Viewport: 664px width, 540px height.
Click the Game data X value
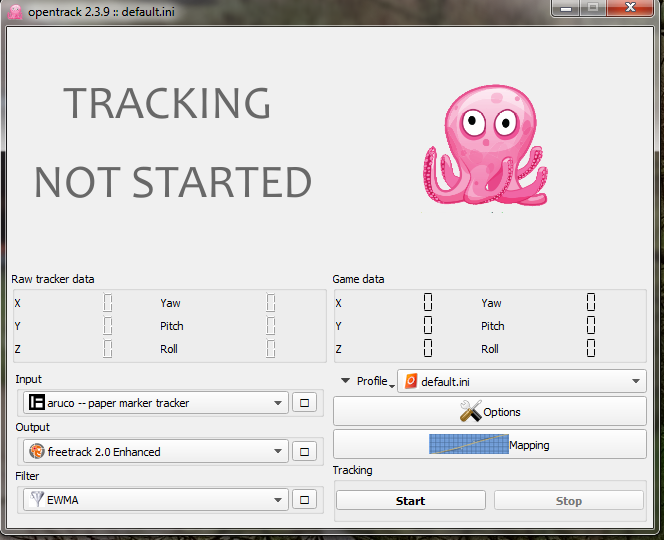tap(428, 302)
